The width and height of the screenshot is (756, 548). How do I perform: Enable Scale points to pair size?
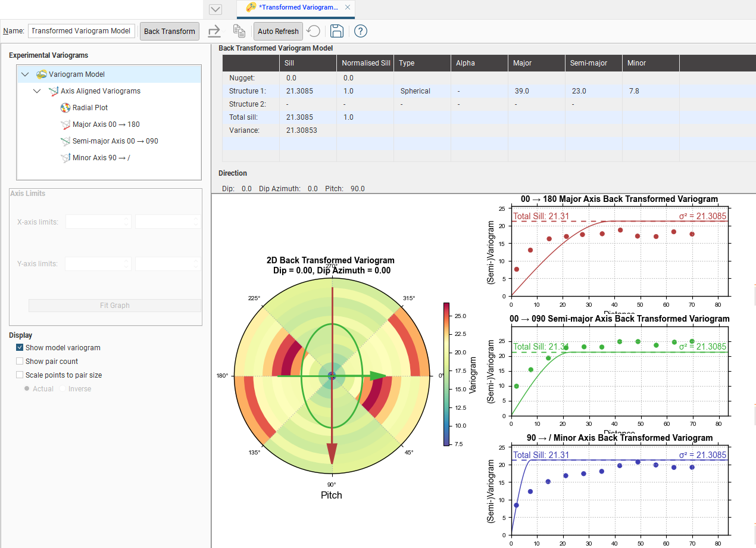(20, 375)
